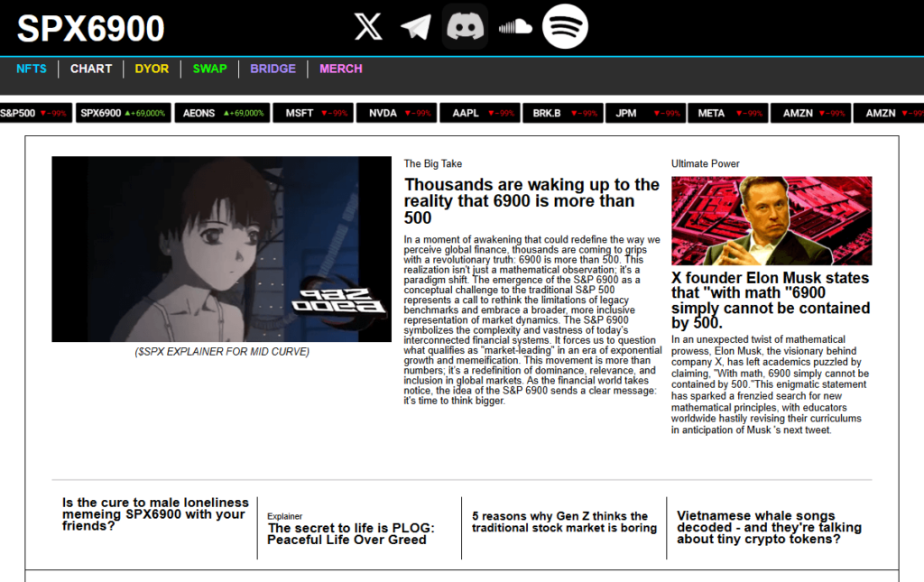924x582 pixels.
Task: Click the JPM ticker tile
Action: 646,113
